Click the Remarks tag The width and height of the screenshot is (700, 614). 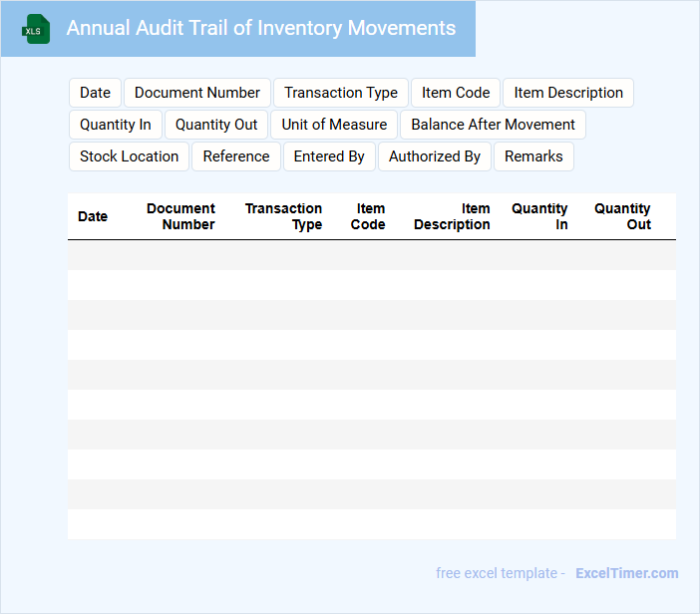(533, 156)
